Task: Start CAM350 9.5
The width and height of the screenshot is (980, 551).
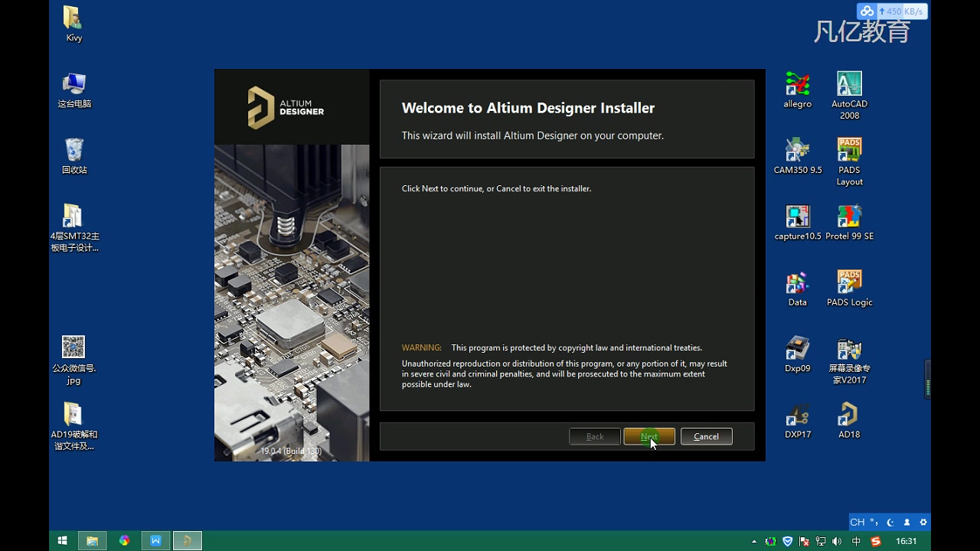Action: (x=797, y=151)
